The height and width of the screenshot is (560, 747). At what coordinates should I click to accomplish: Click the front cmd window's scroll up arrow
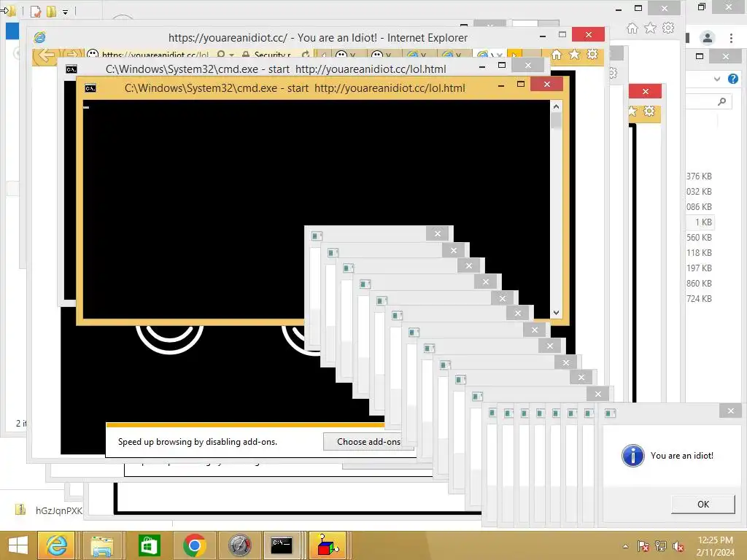[556, 106]
